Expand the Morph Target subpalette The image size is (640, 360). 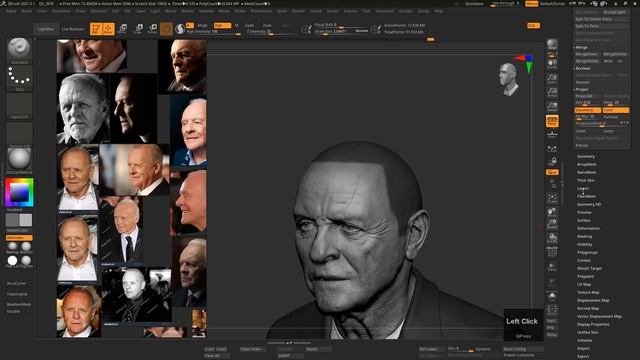(589, 269)
